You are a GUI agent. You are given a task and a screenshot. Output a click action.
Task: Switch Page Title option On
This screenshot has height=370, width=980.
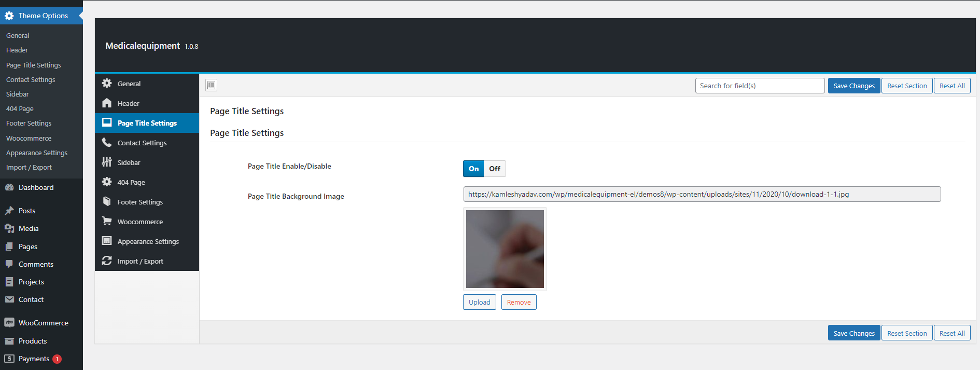coord(473,169)
